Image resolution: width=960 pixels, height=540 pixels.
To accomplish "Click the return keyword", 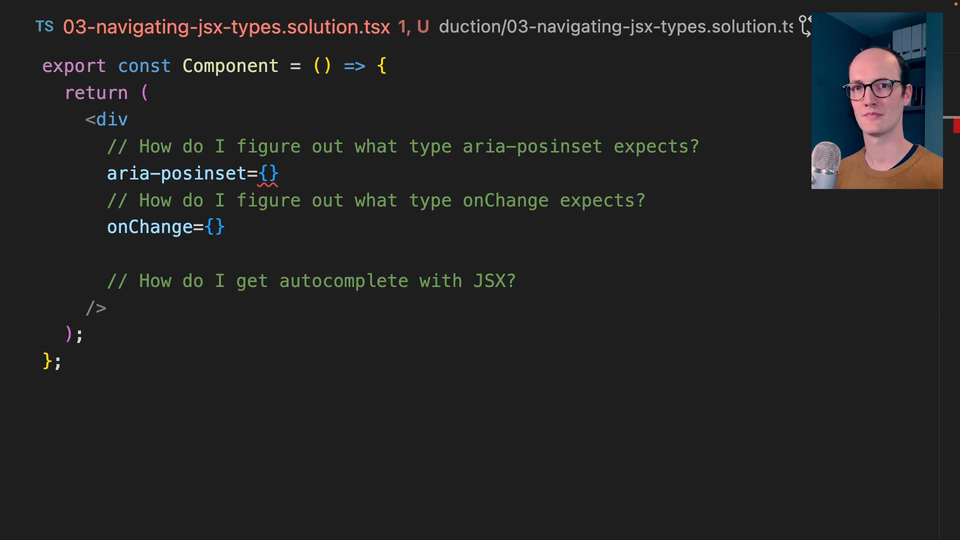I will click(96, 93).
